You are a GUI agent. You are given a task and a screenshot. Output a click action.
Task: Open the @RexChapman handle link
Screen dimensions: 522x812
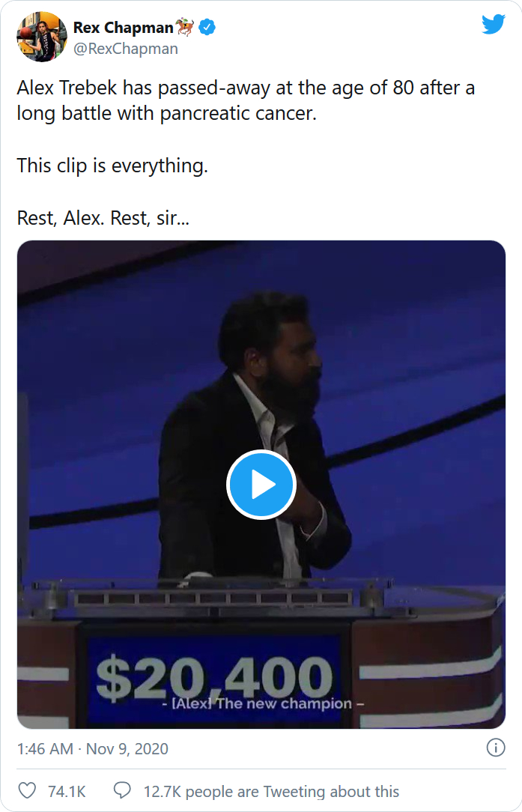[x=125, y=49]
